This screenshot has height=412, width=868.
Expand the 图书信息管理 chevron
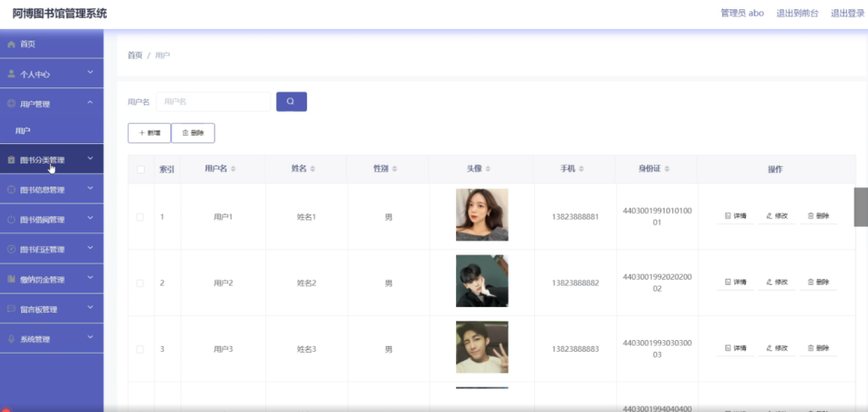(x=90, y=188)
